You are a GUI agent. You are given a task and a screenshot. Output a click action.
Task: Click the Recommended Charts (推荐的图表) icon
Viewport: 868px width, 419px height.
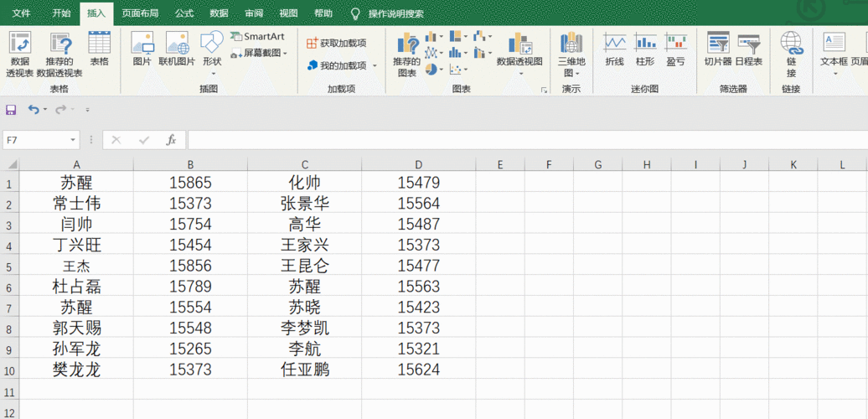407,54
